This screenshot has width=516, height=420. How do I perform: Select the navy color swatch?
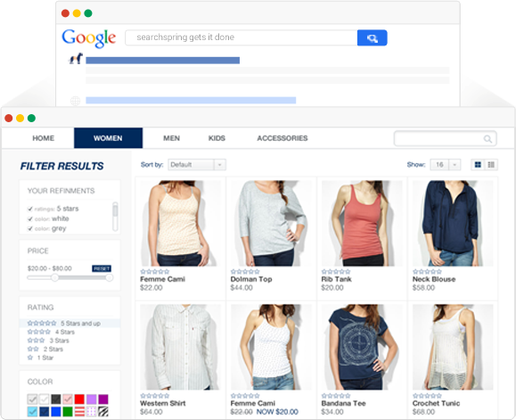(x=44, y=411)
